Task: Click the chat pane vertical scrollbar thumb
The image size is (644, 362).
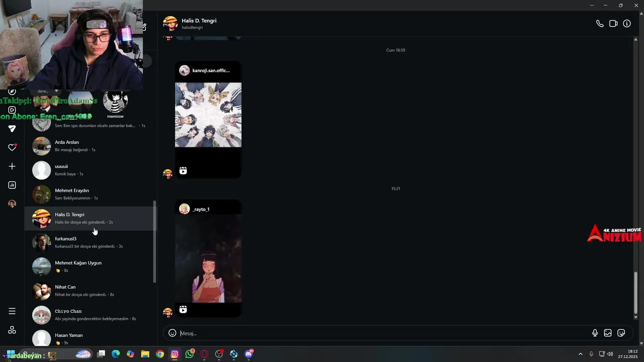Action: point(635,293)
